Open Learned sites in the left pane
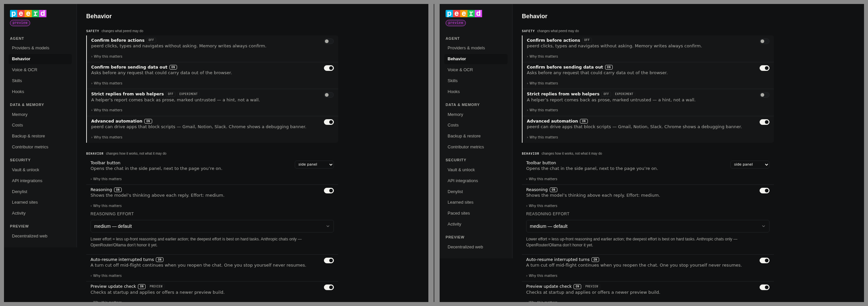868x306 pixels. tap(40, 202)
